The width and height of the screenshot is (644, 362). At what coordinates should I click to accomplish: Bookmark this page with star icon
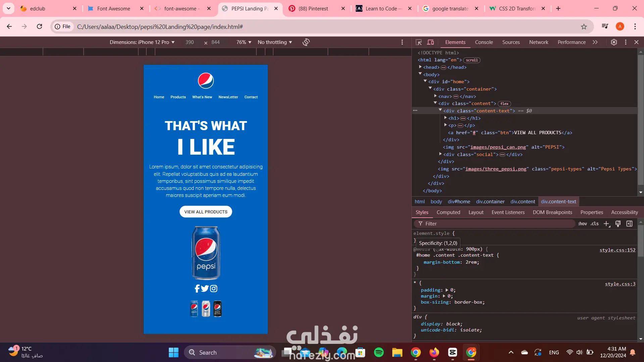[584, 27]
